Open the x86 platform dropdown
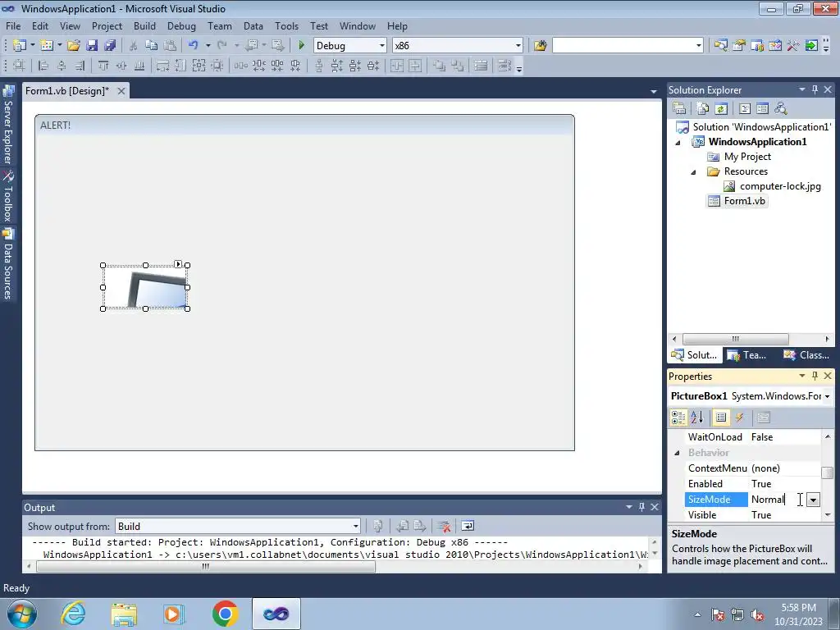This screenshot has height=630, width=840. (x=518, y=46)
